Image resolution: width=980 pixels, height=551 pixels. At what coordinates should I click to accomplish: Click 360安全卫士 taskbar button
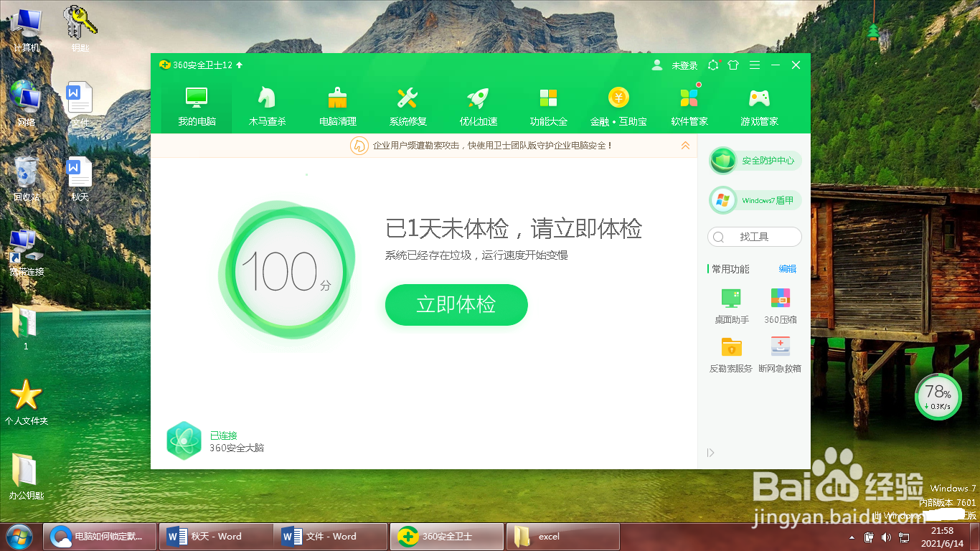(447, 537)
